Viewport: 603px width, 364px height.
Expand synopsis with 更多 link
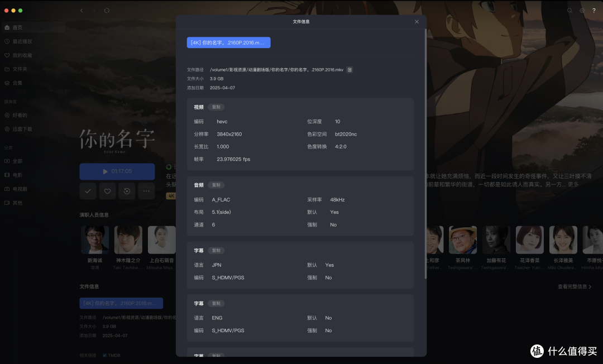[x=573, y=184]
